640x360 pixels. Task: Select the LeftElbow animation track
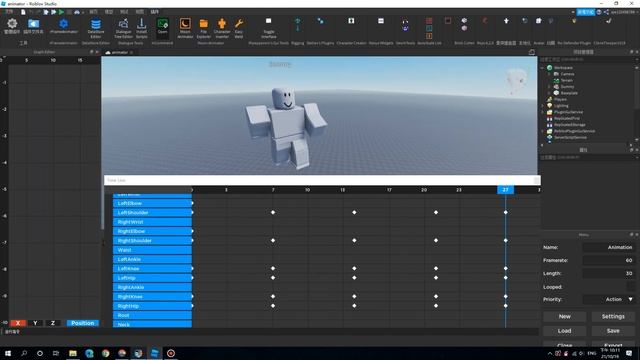(x=152, y=203)
